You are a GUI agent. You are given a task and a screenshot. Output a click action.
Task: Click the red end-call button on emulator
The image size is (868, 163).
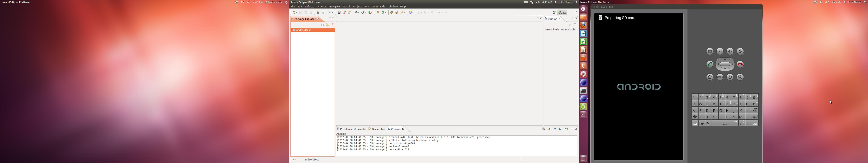click(x=740, y=64)
